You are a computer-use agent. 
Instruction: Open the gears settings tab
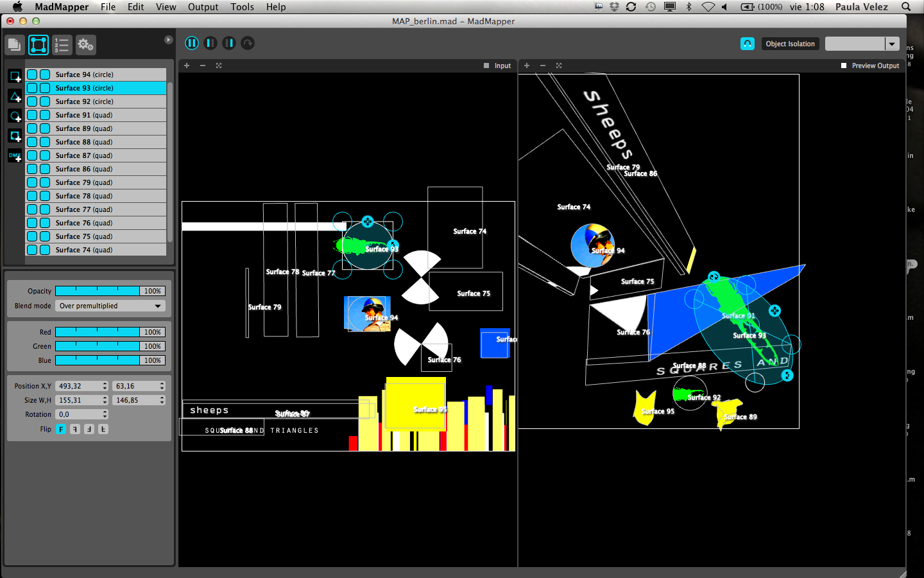(x=85, y=45)
